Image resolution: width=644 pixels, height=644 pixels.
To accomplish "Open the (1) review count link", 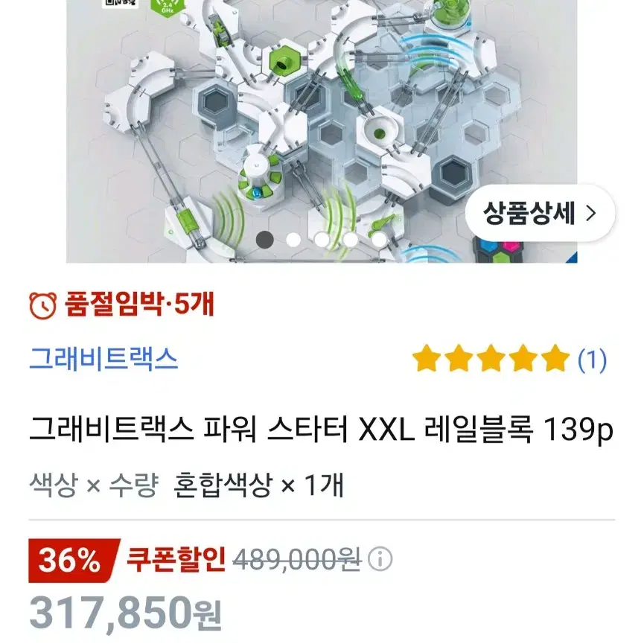I will 592,360.
